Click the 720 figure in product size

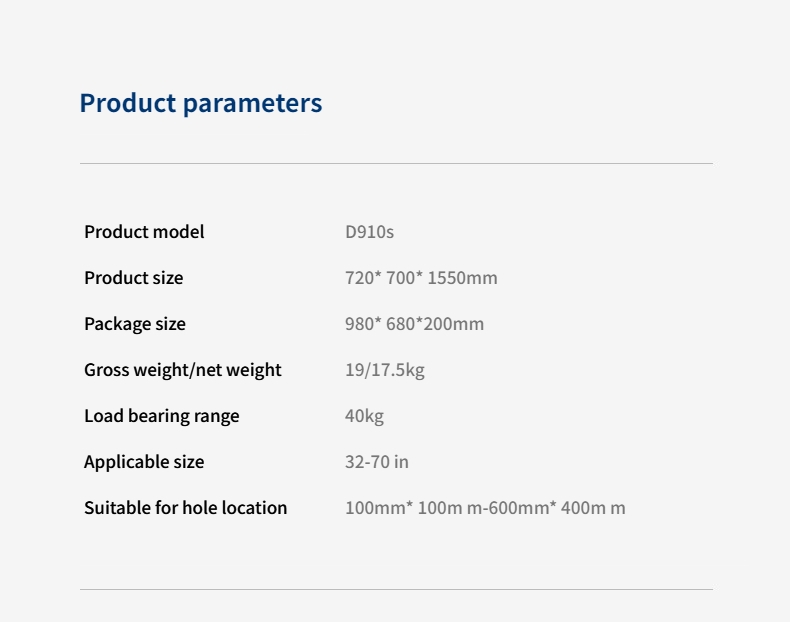click(x=360, y=278)
